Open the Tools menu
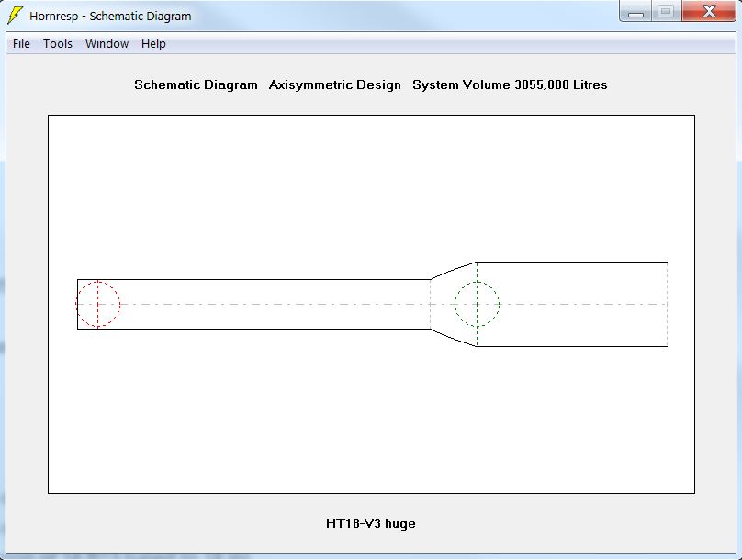The height and width of the screenshot is (560, 742). (58, 43)
